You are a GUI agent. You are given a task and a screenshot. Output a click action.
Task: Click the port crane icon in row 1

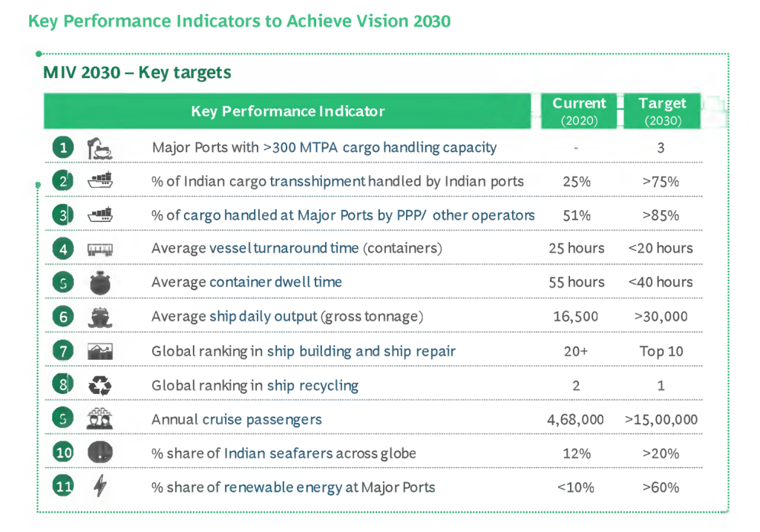click(99, 148)
